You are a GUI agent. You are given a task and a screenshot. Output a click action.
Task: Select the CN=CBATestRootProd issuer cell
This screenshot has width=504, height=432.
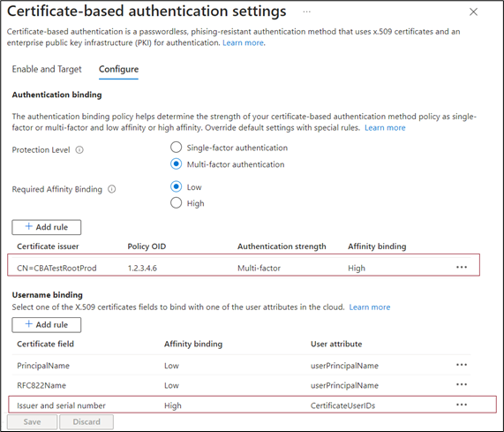tap(56, 268)
